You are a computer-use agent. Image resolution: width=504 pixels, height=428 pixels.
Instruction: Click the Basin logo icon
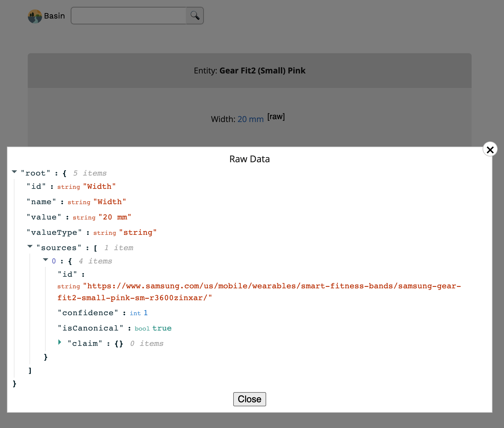coord(35,16)
